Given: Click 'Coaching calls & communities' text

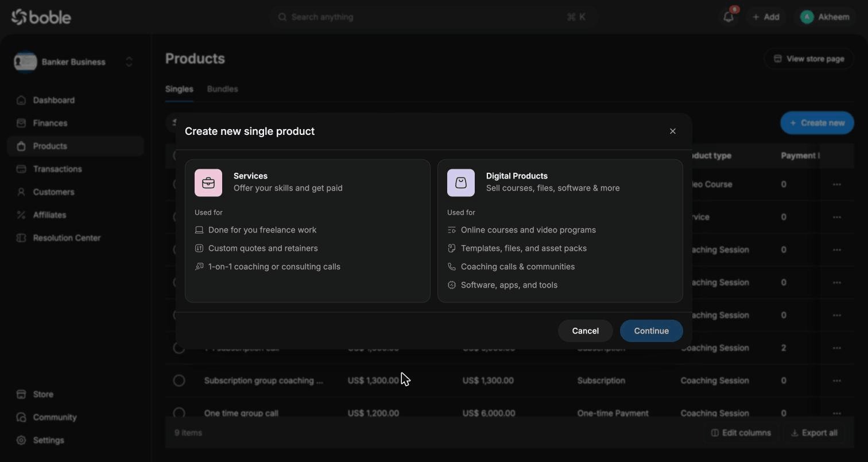Looking at the screenshot, I should (x=518, y=267).
